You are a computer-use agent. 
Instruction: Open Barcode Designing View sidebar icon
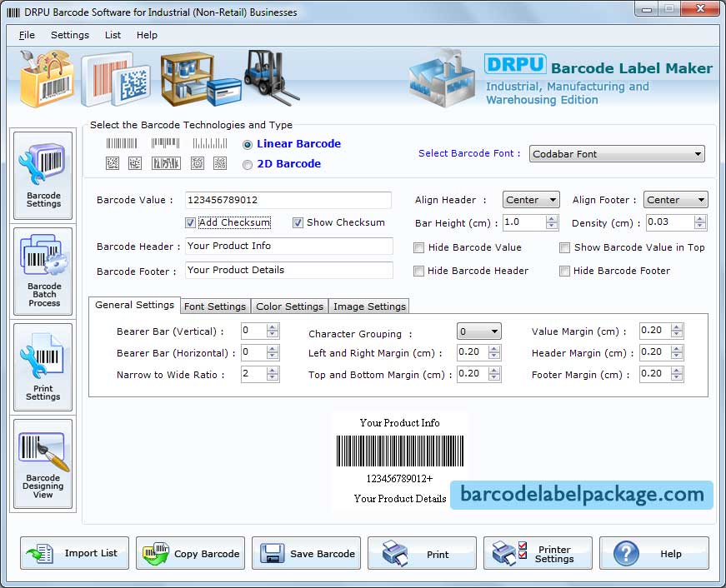[43, 464]
